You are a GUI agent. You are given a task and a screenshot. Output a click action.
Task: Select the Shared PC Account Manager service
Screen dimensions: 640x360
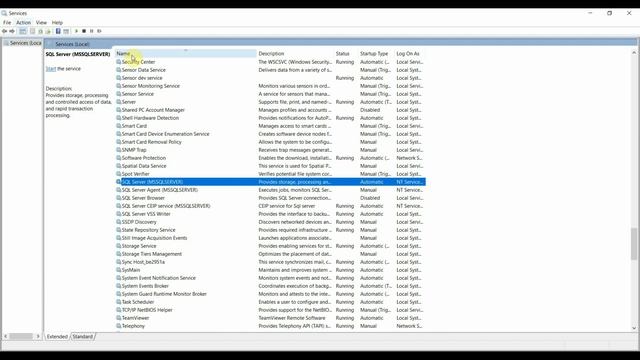(x=153, y=110)
